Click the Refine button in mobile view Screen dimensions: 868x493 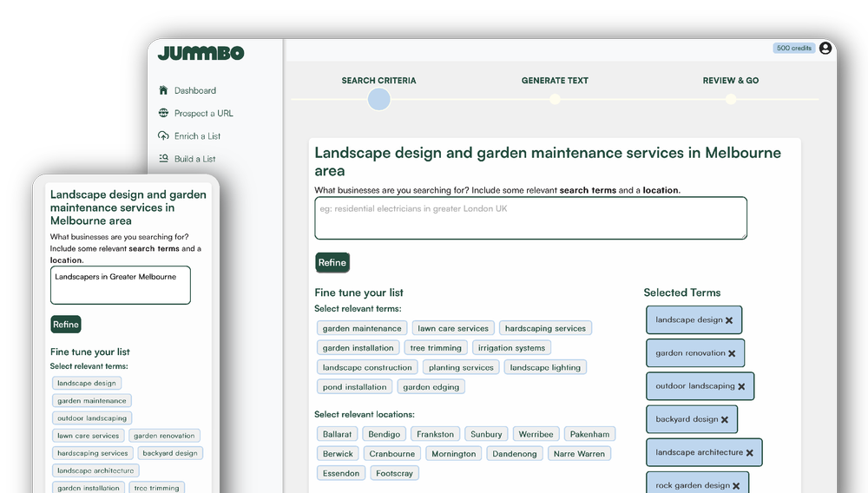coord(66,325)
